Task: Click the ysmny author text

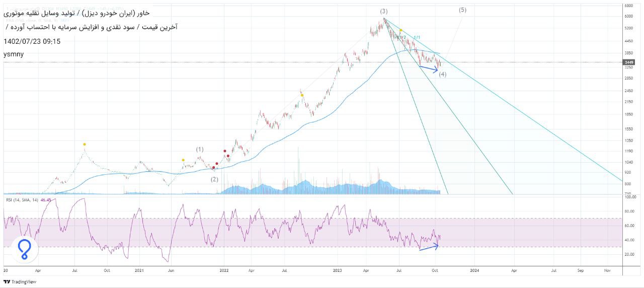Action: point(13,54)
